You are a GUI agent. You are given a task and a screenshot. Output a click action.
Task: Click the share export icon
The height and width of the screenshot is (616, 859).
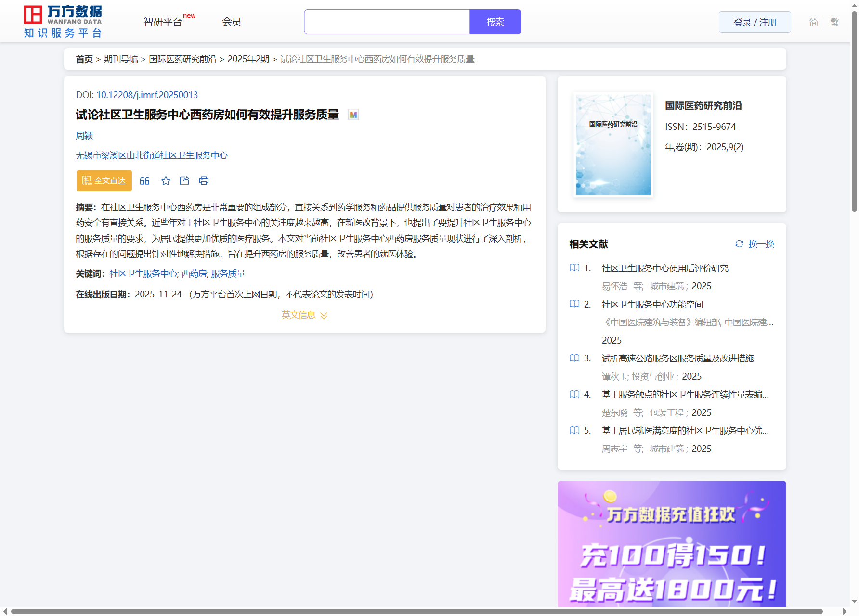[x=184, y=181]
